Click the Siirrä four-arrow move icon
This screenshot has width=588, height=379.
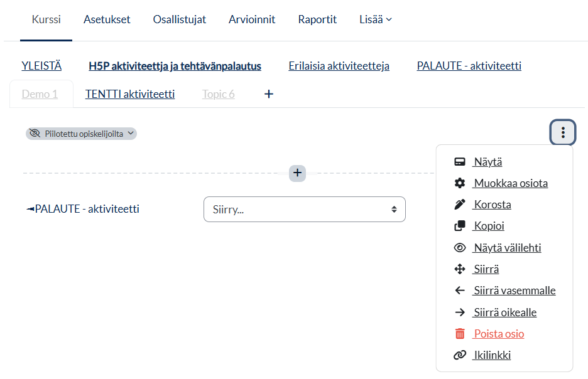click(459, 269)
